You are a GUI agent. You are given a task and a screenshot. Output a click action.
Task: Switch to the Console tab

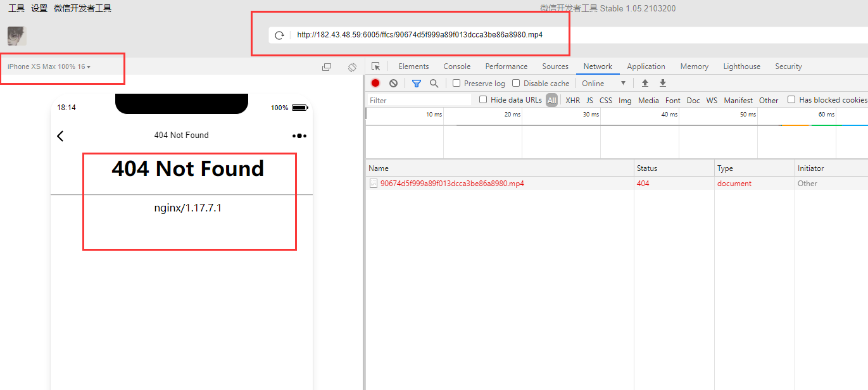click(x=457, y=66)
